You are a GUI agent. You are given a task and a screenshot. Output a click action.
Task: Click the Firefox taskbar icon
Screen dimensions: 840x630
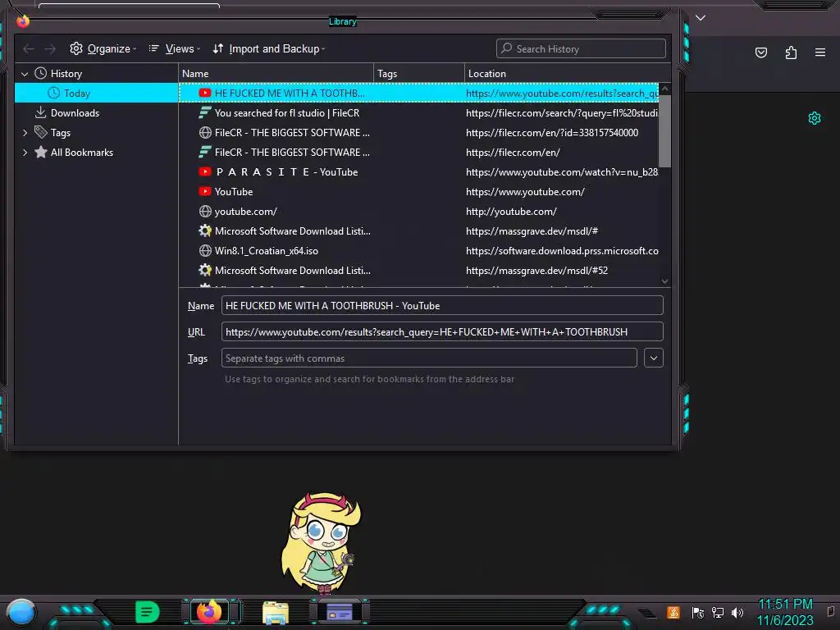point(209,612)
